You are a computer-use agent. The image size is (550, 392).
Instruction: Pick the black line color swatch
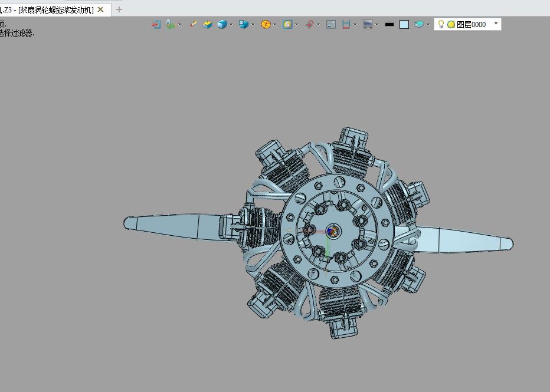tap(389, 25)
